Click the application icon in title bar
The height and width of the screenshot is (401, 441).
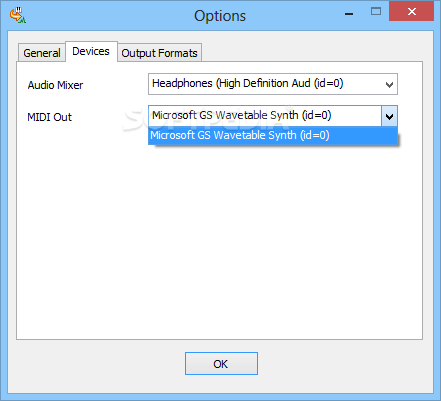(x=18, y=15)
